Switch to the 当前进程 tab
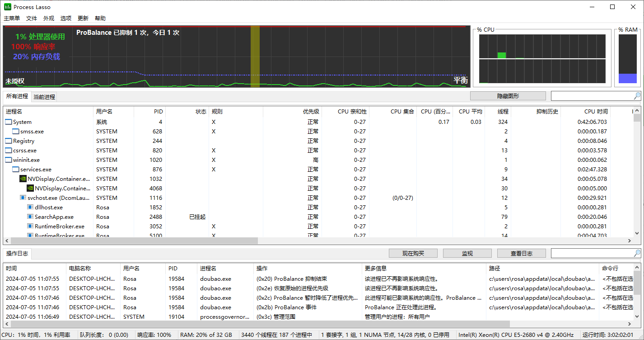 tap(44, 97)
